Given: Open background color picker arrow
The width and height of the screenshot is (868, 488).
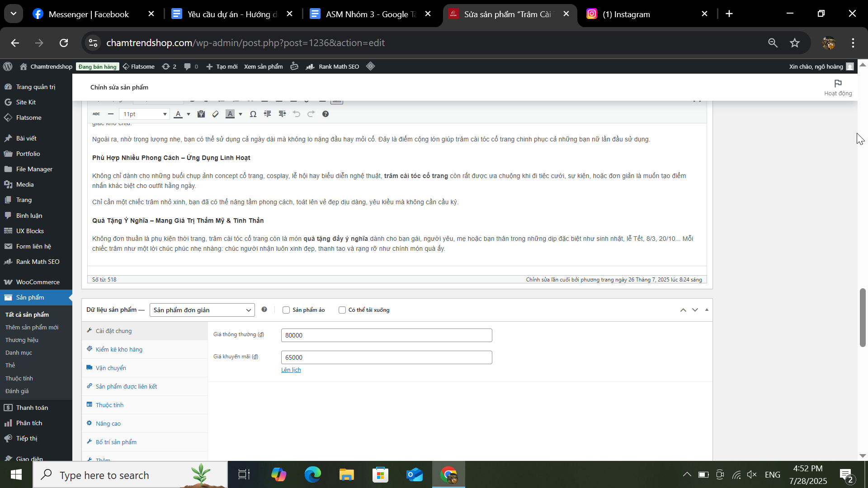Looking at the screenshot, I should pyautogui.click(x=241, y=114).
